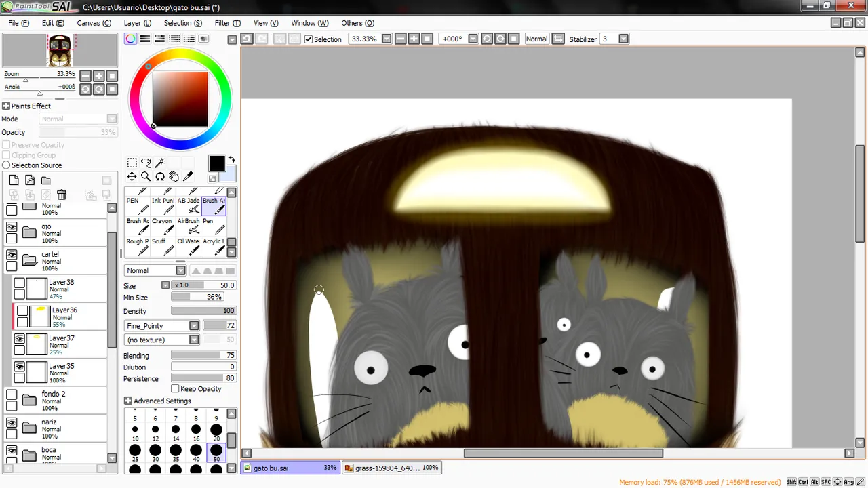The width and height of the screenshot is (868, 488).
Task: Open the (no texture) dropdown
Action: (194, 340)
